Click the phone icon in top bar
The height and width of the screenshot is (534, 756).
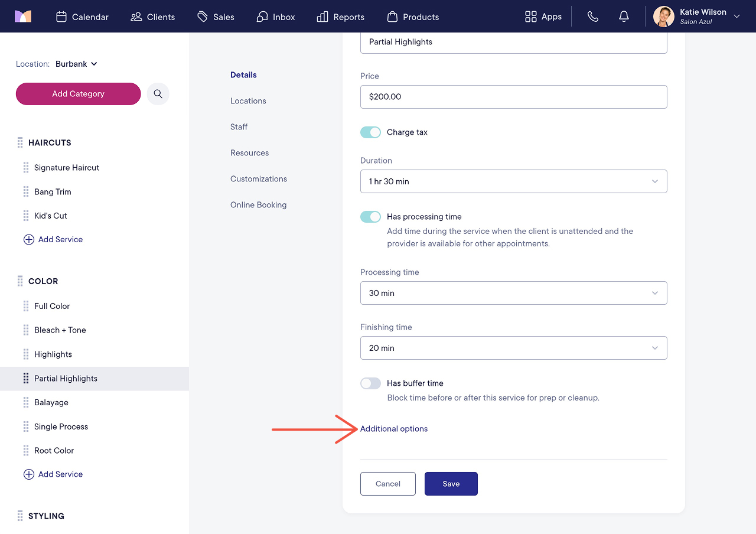point(593,17)
